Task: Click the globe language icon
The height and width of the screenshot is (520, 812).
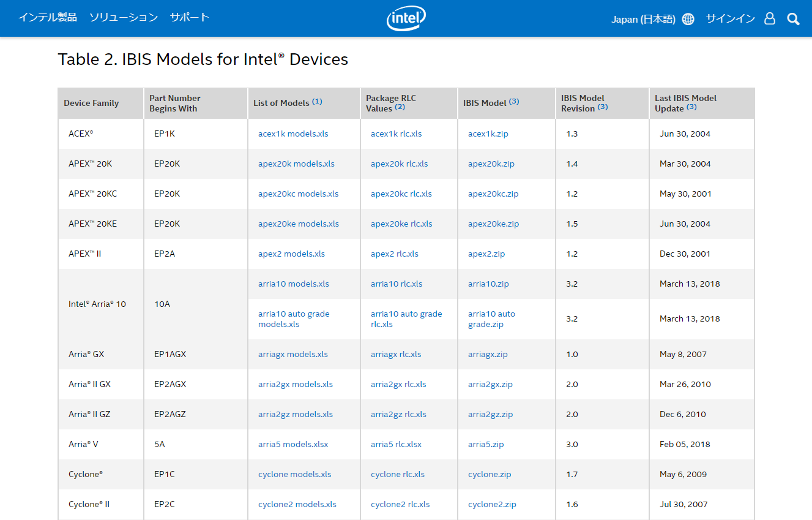Action: point(688,19)
